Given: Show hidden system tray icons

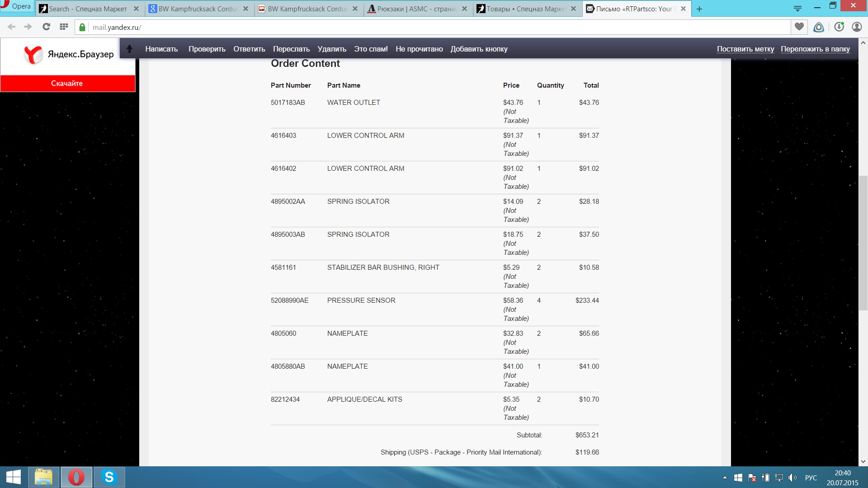Looking at the screenshot, I should click(725, 478).
